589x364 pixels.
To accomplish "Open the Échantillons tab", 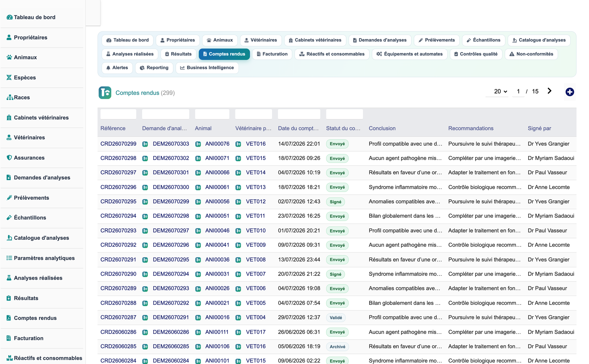I will click(483, 40).
